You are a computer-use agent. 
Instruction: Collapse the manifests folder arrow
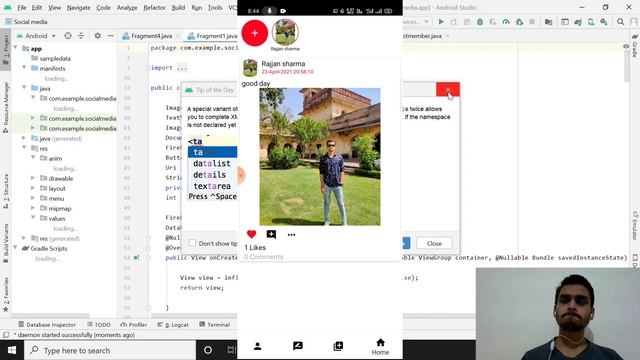pyautogui.click(x=24, y=68)
